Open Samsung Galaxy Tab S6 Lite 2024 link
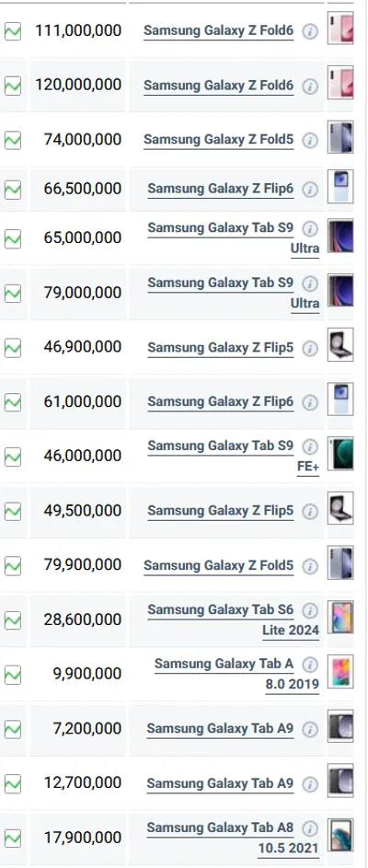 click(233, 620)
